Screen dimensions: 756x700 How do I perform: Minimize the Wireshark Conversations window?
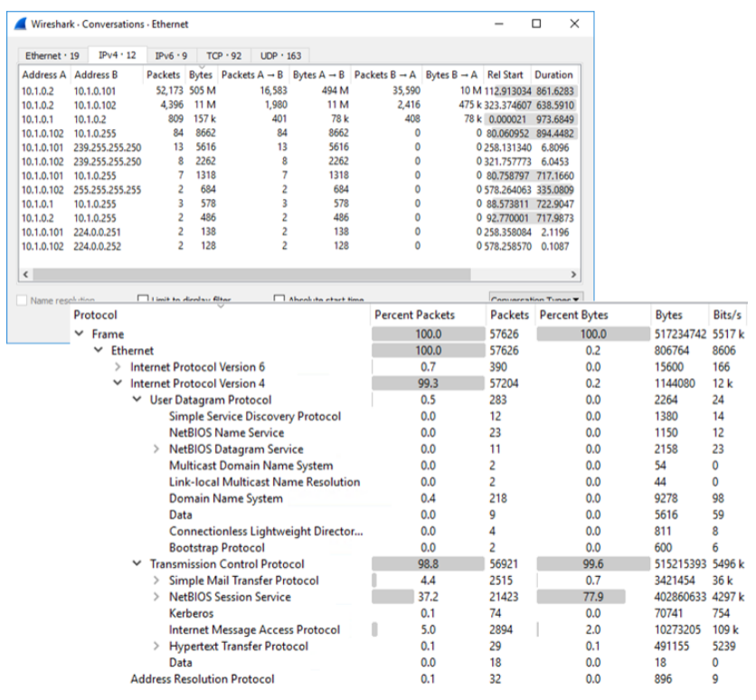pyautogui.click(x=499, y=24)
